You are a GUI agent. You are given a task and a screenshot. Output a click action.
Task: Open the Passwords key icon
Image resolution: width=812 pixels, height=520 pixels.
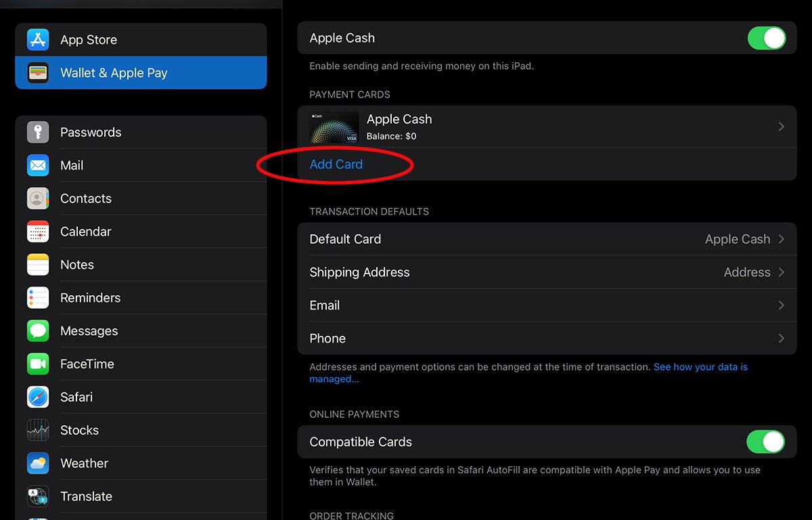click(38, 132)
